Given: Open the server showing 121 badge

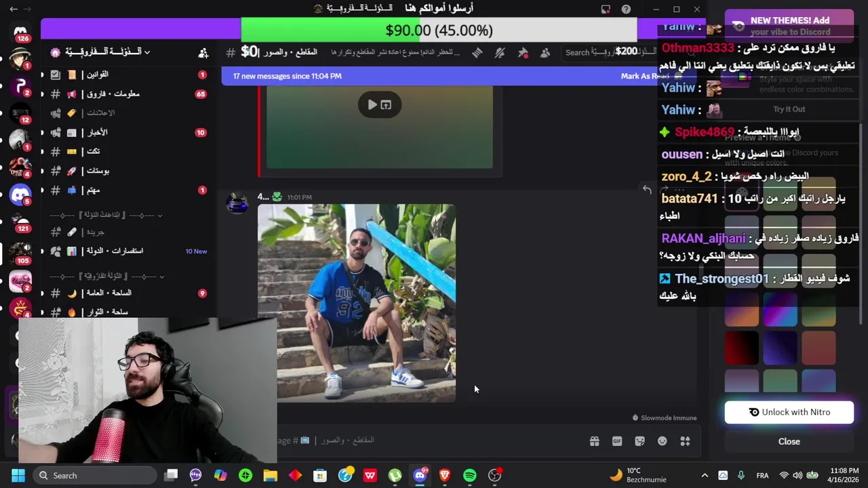Looking at the screenshot, I should [x=20, y=224].
